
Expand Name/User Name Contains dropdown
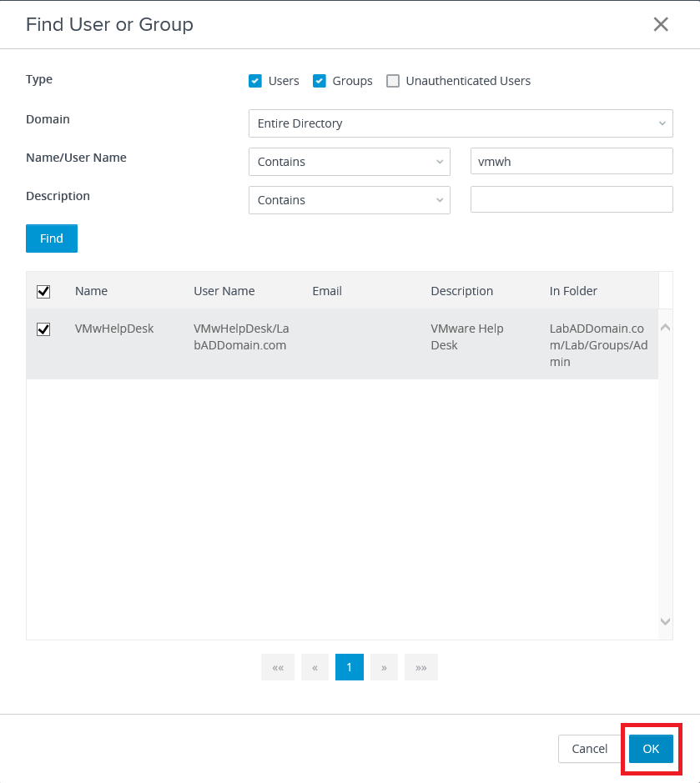349,162
